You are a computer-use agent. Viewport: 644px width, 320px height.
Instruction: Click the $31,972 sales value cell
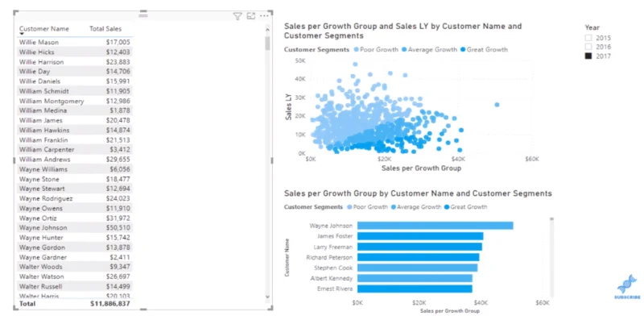tap(119, 218)
